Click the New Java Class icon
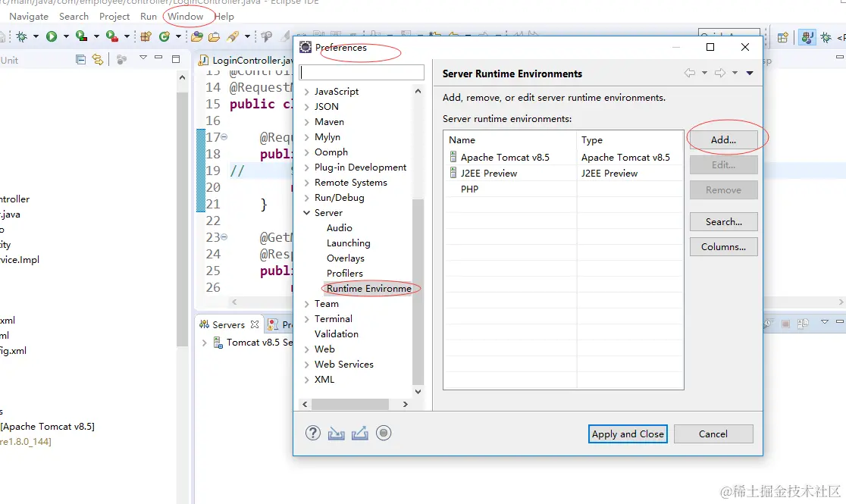Viewport: 846px width, 504px height. coord(164,36)
